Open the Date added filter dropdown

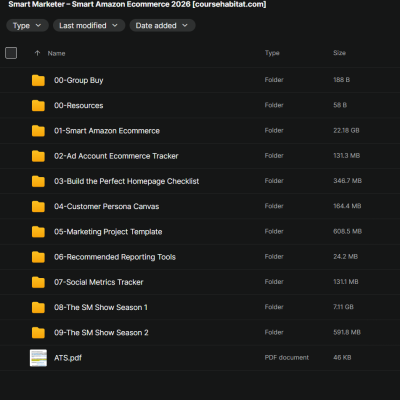pyautogui.click(x=162, y=26)
